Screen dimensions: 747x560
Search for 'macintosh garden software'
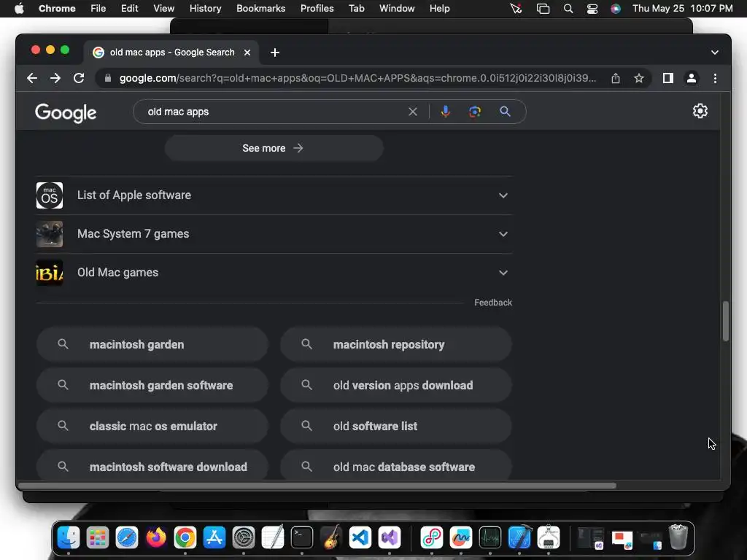(152, 385)
